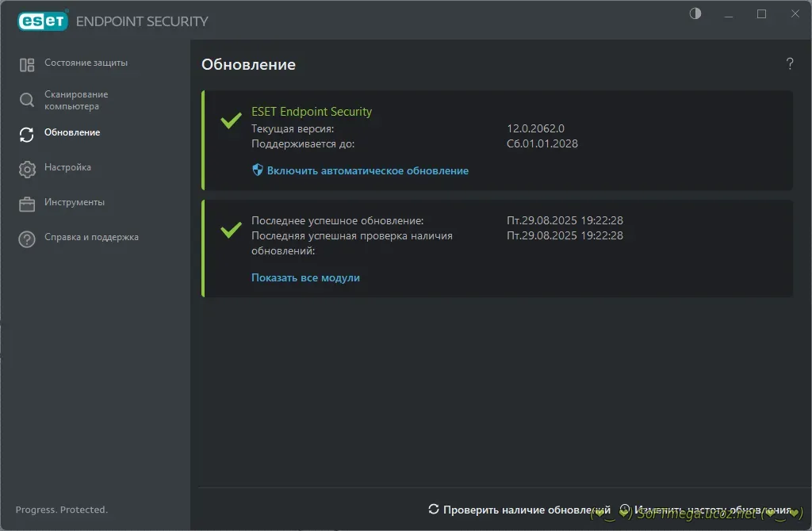Open 'Справка и поддержка' sidebar item

[91, 237]
